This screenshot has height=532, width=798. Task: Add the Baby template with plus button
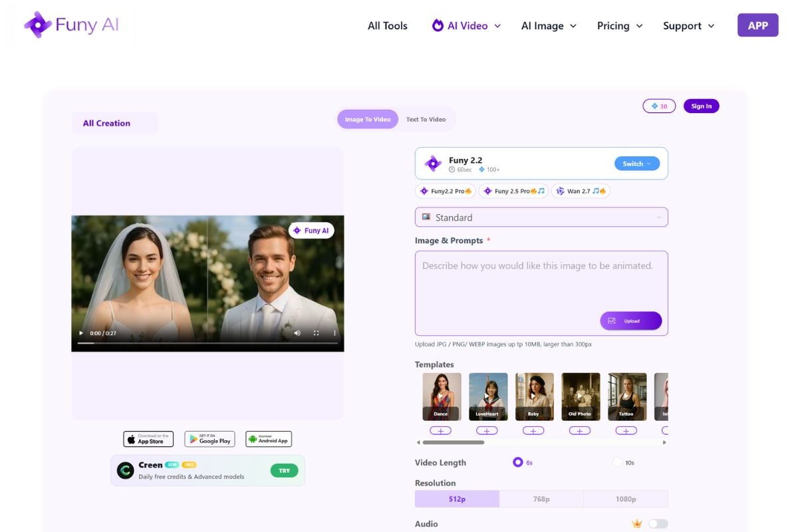tap(533, 431)
